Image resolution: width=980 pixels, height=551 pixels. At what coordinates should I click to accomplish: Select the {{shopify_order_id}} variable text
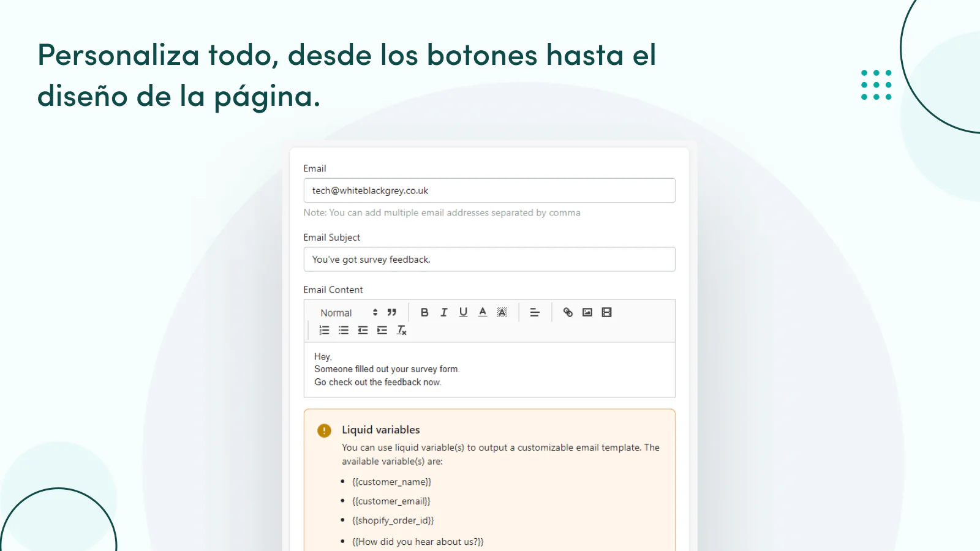(x=393, y=520)
